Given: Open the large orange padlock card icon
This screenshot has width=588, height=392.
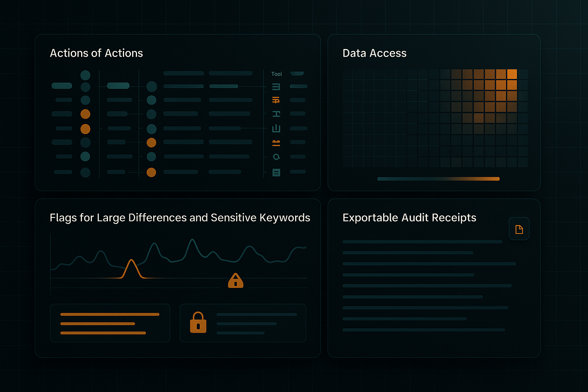Looking at the screenshot, I should [x=198, y=322].
